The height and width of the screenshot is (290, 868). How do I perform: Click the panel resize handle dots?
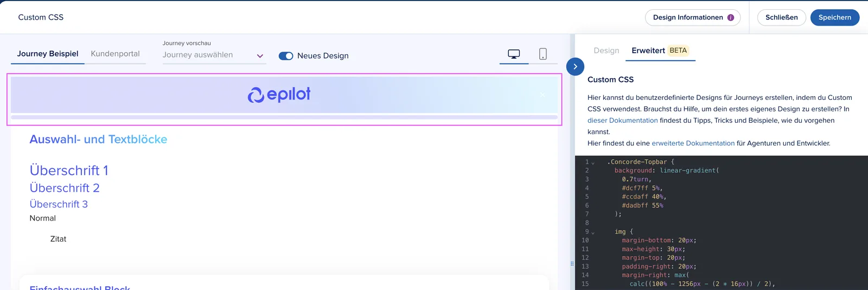(572, 264)
